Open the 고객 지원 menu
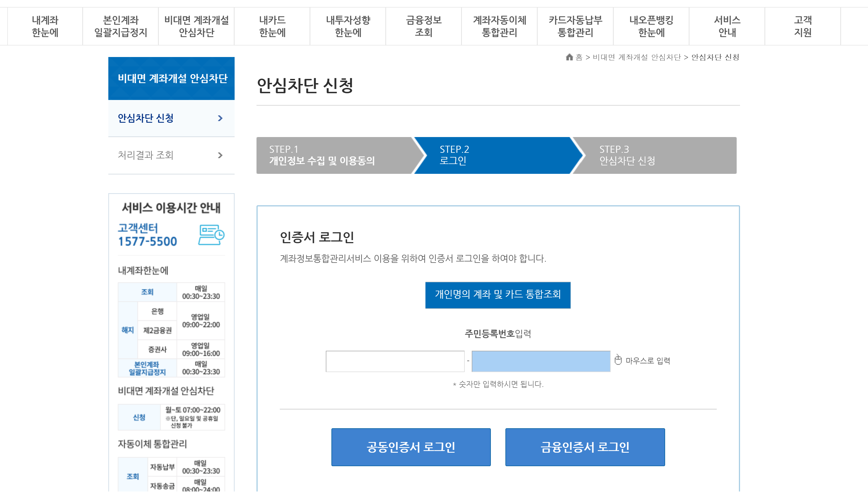The height and width of the screenshot is (492, 868). tap(803, 26)
